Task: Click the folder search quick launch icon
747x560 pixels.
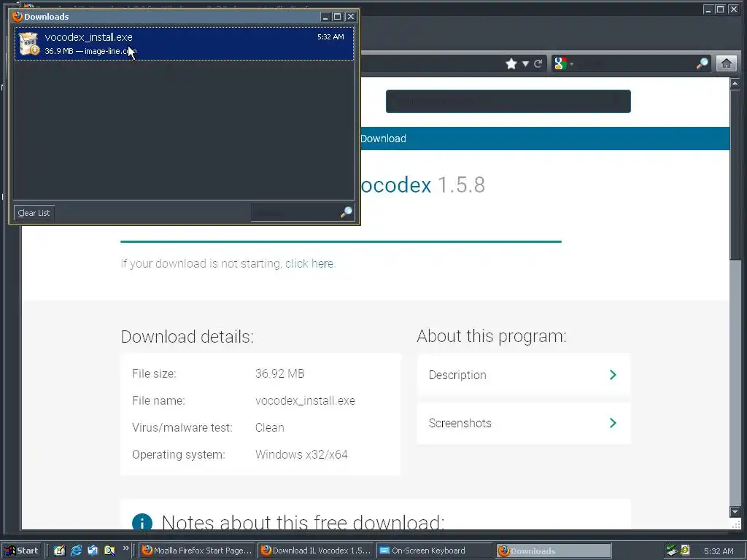Action: (109, 551)
